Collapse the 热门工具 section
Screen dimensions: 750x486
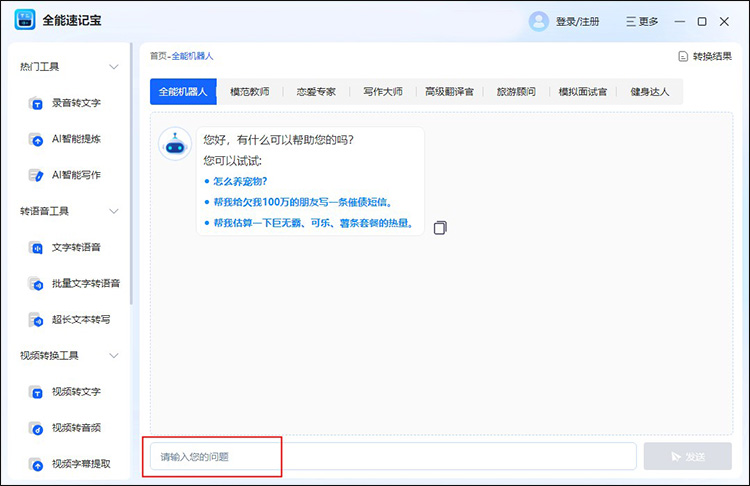coord(113,67)
